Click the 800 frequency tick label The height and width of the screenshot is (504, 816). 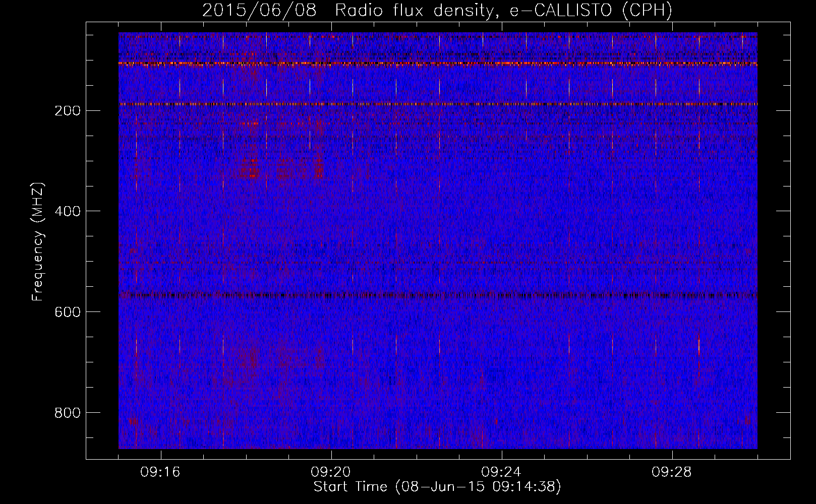point(68,413)
